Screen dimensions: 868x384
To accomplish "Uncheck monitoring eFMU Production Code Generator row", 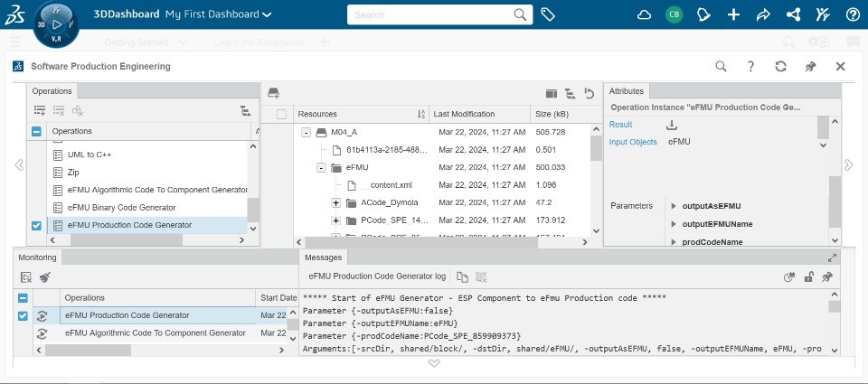I will click(23, 316).
